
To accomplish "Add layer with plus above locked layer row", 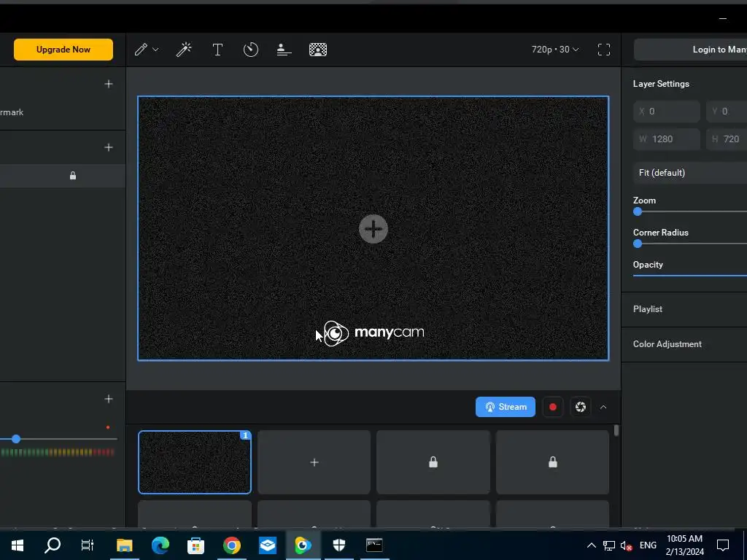I will coord(109,147).
